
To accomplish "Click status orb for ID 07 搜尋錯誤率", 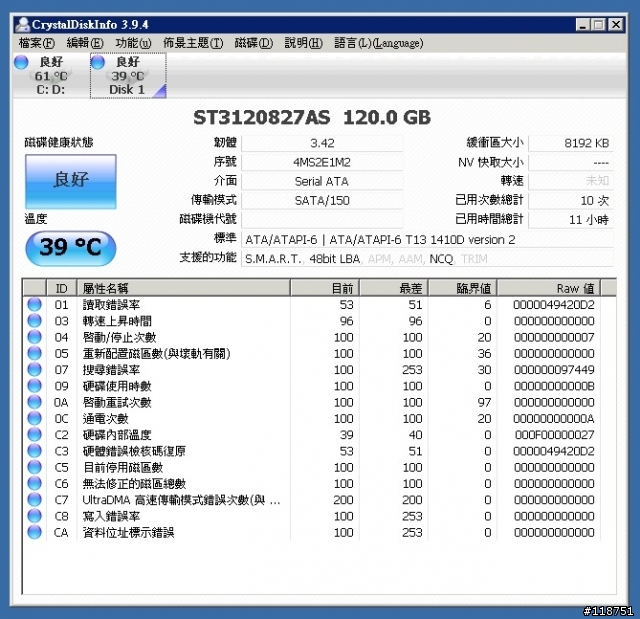I will pos(35,370).
